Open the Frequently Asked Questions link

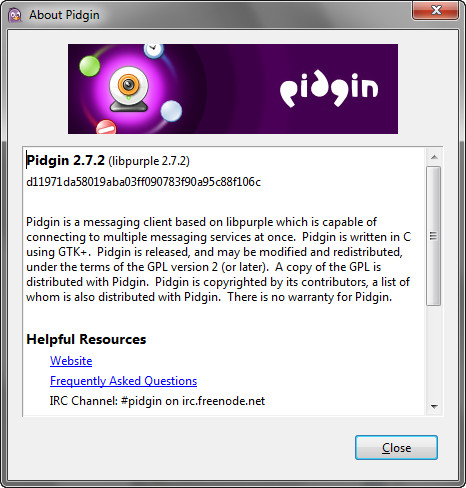point(123,381)
